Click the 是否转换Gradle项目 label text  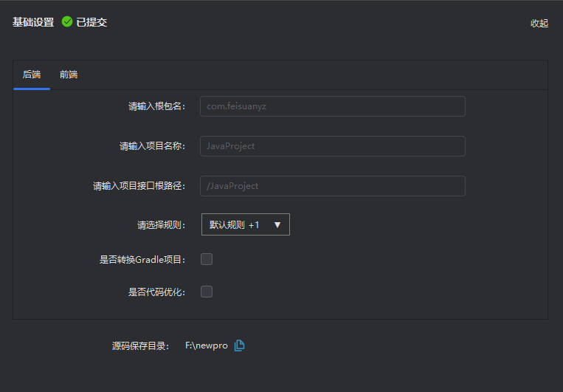tap(142, 259)
